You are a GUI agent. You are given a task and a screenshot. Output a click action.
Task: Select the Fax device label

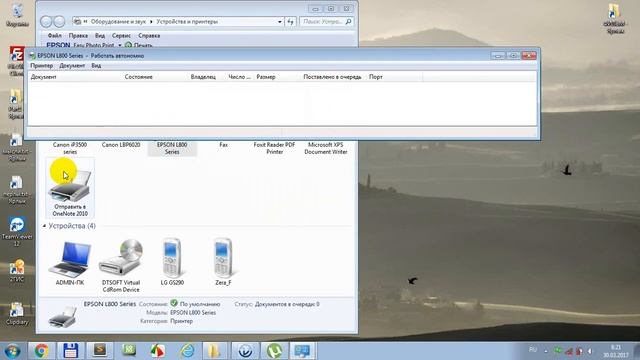[223, 145]
